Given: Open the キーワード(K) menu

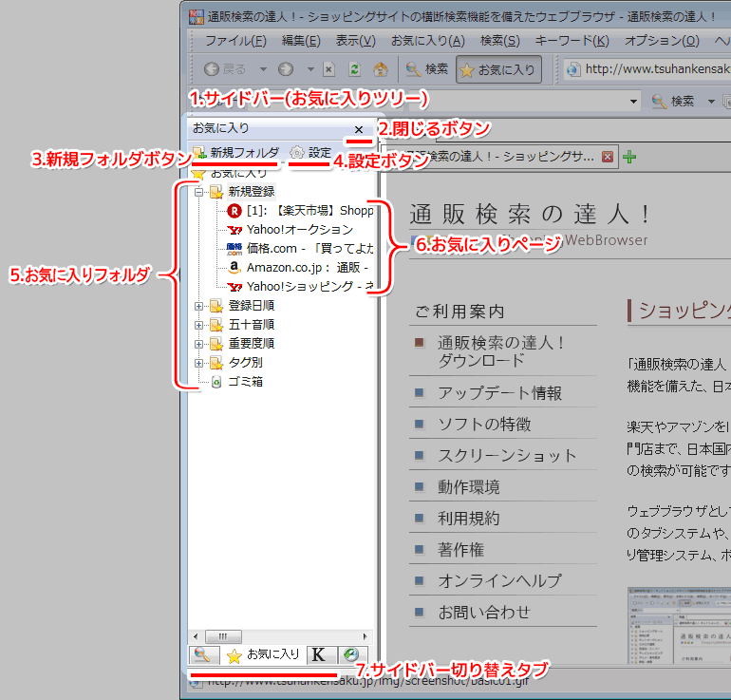Looking at the screenshot, I should 572,41.
